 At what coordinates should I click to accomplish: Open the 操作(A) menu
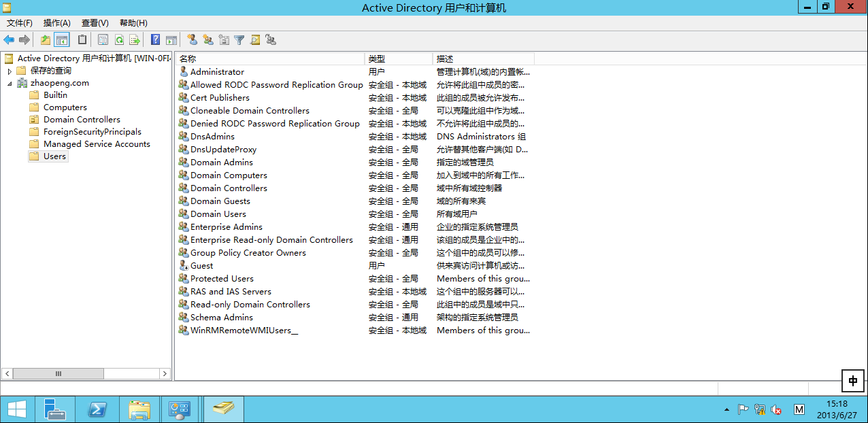[57, 22]
